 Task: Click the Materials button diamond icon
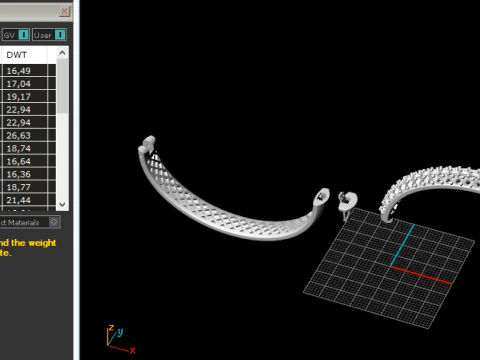pos(54,222)
